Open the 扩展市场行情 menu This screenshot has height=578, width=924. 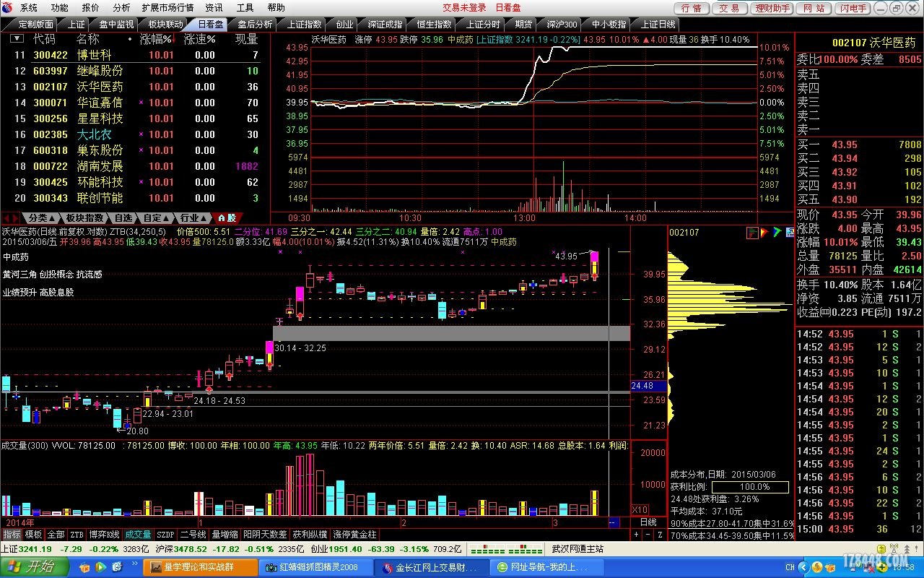167,7
